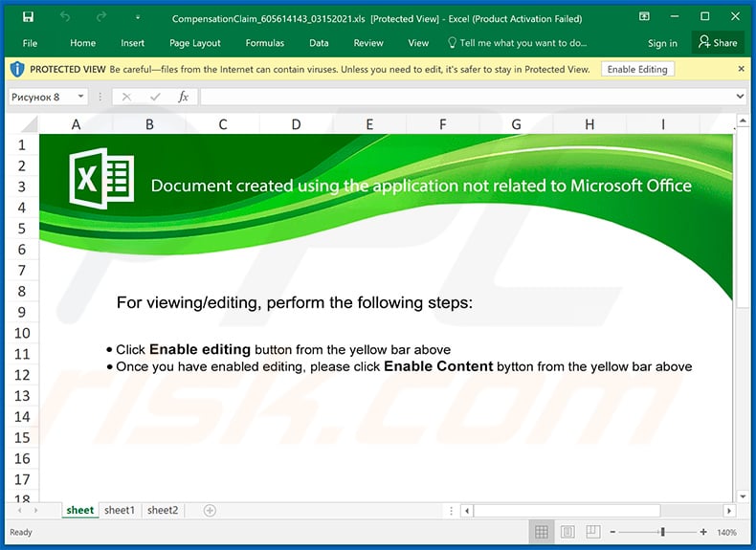Switch to Page Layout view icon
This screenshot has width=756, height=550.
(x=567, y=532)
